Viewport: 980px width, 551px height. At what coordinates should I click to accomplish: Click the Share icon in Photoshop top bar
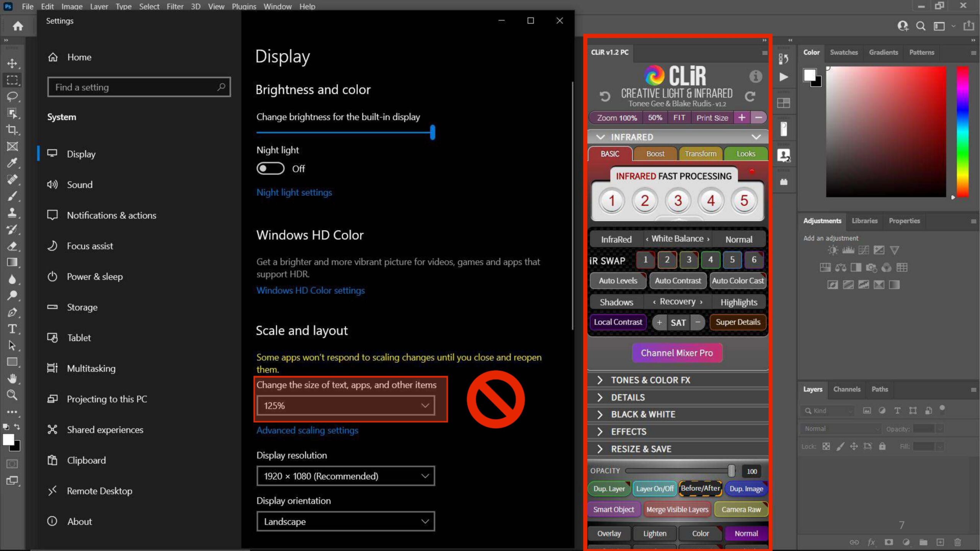(x=969, y=26)
